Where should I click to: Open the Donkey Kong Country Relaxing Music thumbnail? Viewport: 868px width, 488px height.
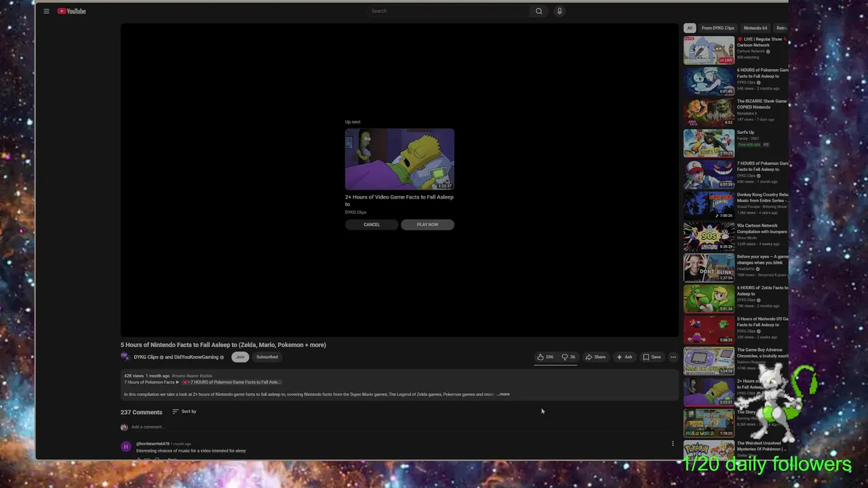[709, 206]
